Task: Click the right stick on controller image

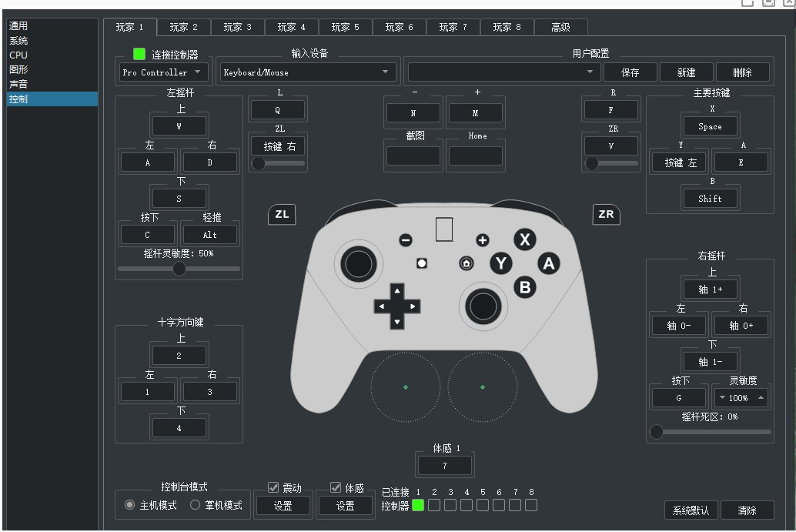Action: tap(483, 306)
